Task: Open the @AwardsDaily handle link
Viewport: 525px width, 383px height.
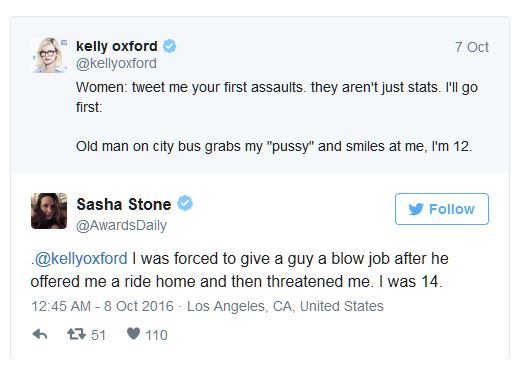Action: [x=121, y=226]
